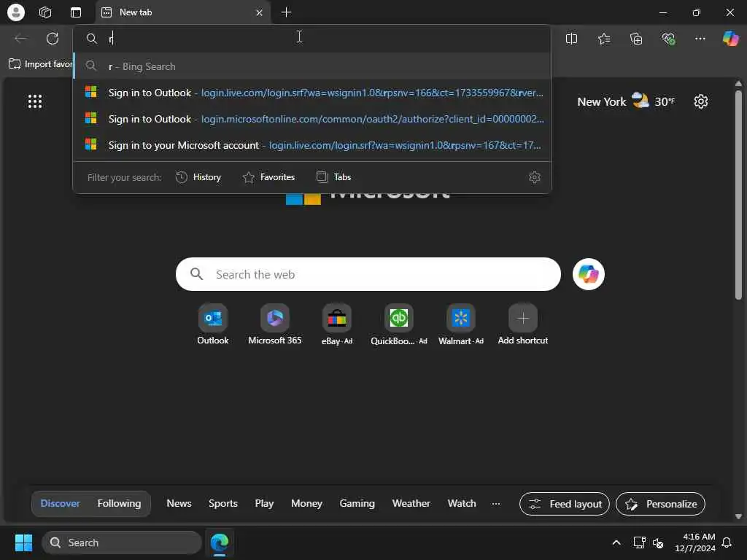
Task: Open the Microsoft 365 shortcut tile
Action: (x=275, y=324)
